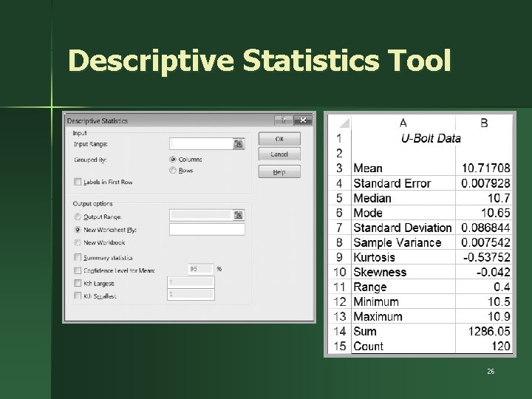
Task: Click the cell showing 0.086844
Action: point(484,228)
